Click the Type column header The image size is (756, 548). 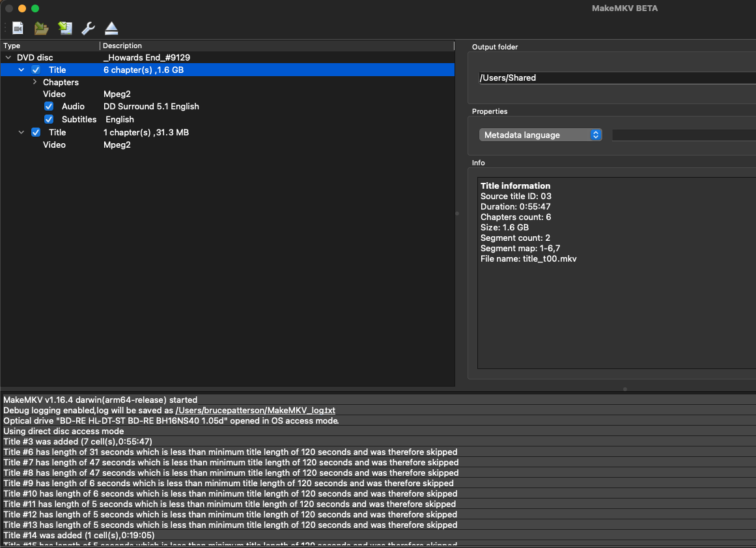click(50, 46)
